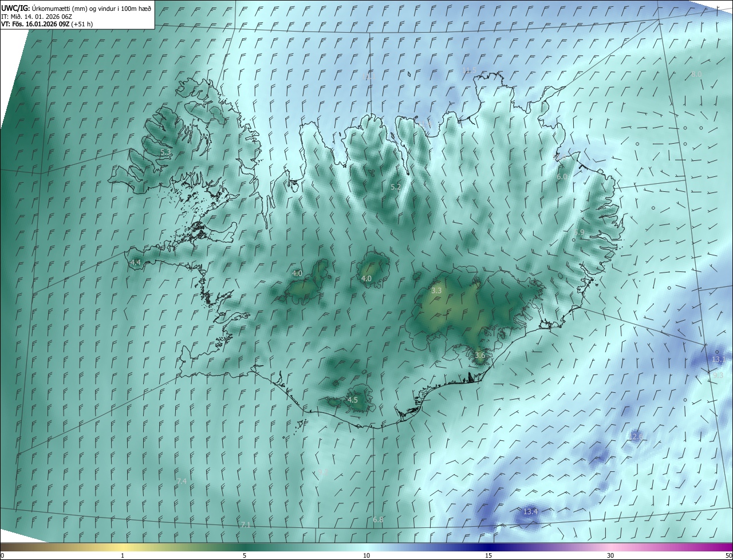
Task: Click the 6.0 value in northeast Iceland
Action: pyautogui.click(x=561, y=178)
